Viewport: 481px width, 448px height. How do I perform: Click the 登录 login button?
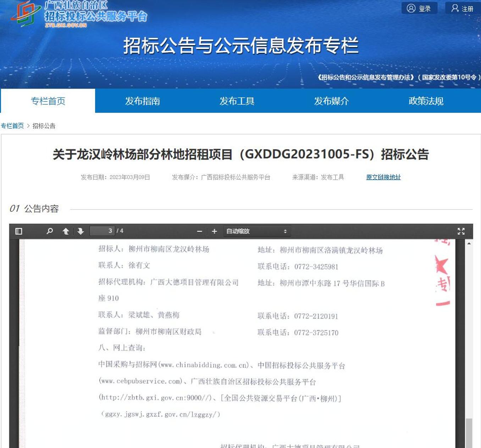tap(419, 8)
